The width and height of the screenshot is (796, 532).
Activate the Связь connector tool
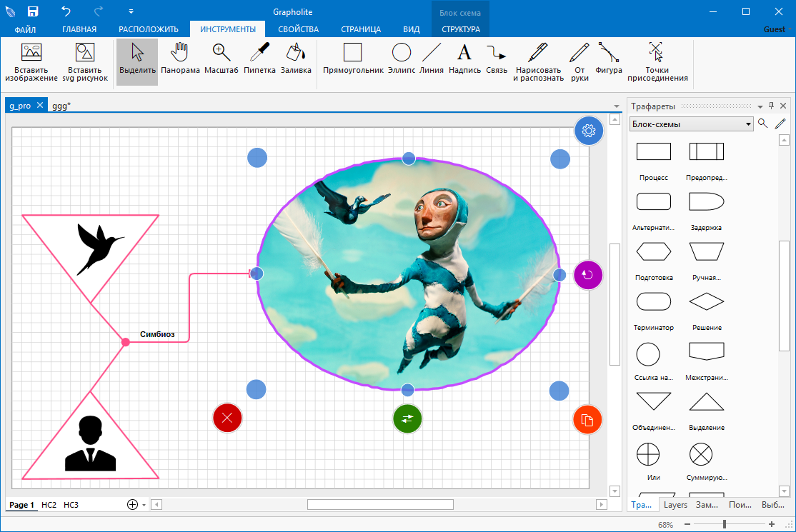tap(497, 59)
